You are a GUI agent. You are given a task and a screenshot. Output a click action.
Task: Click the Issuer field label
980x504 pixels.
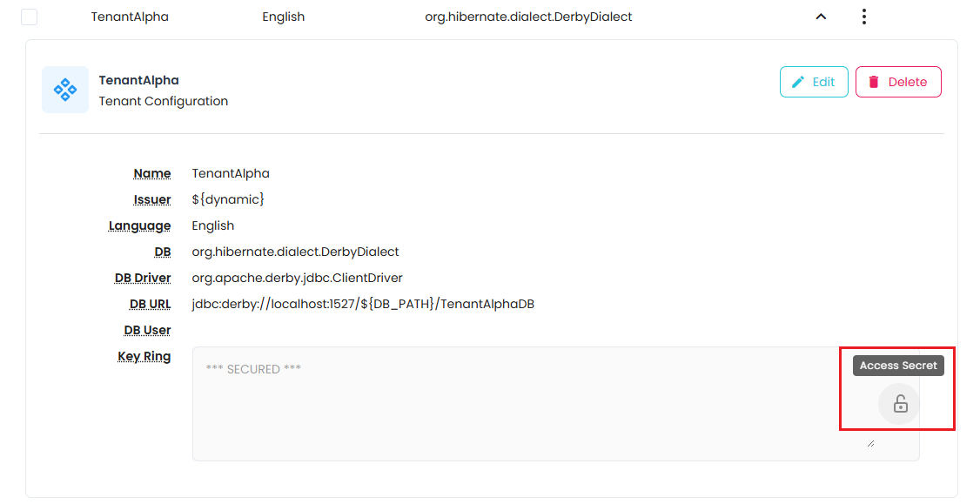[x=151, y=199]
